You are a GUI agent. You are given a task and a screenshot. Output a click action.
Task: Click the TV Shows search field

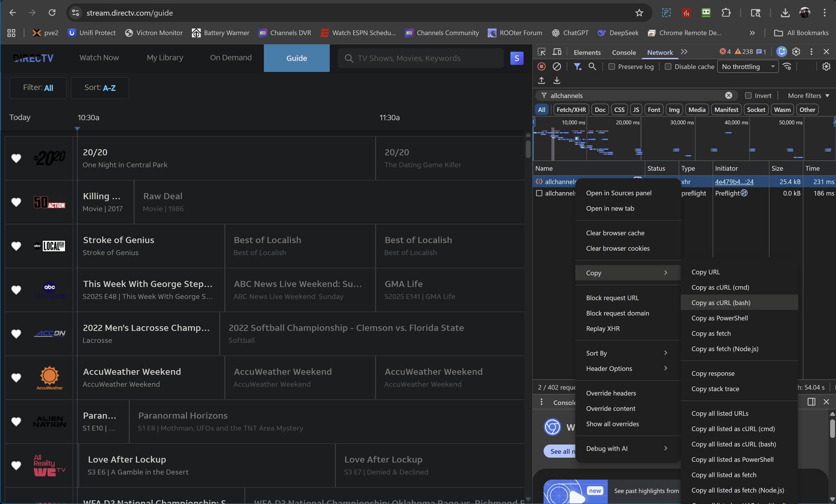[420, 58]
